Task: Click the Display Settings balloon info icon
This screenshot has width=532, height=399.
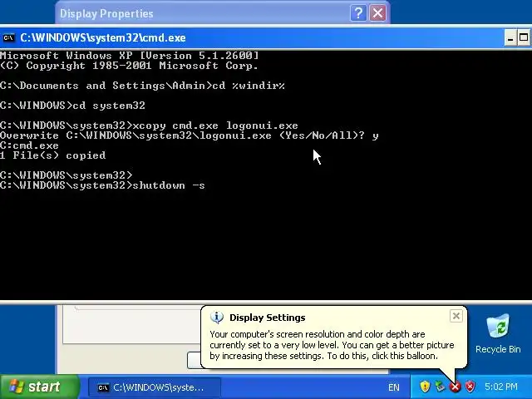Action: (x=217, y=318)
